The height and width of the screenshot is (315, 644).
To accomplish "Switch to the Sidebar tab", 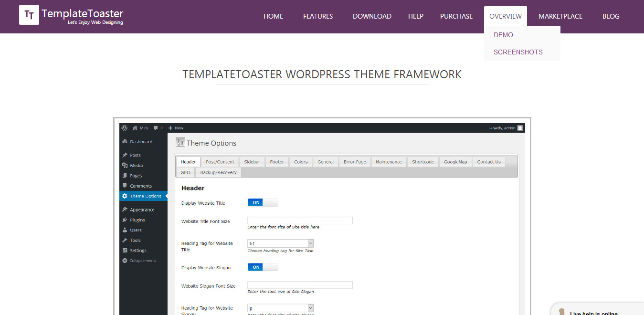I will point(252,162).
